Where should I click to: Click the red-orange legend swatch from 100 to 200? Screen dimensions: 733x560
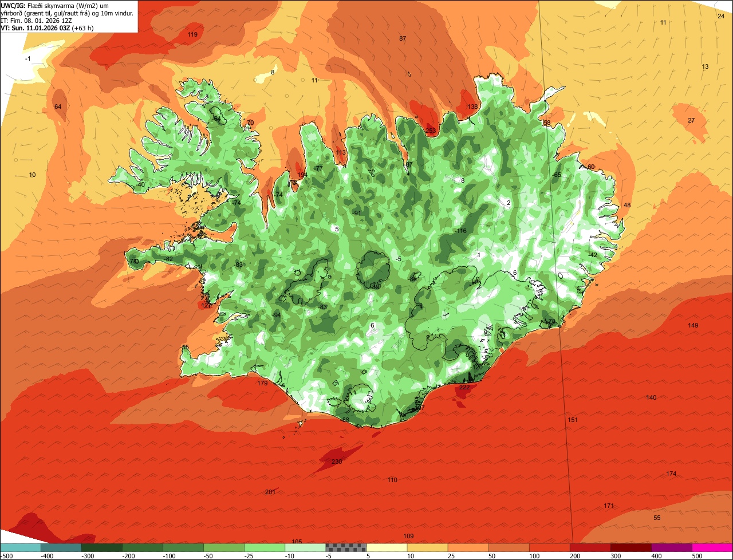[550, 547]
